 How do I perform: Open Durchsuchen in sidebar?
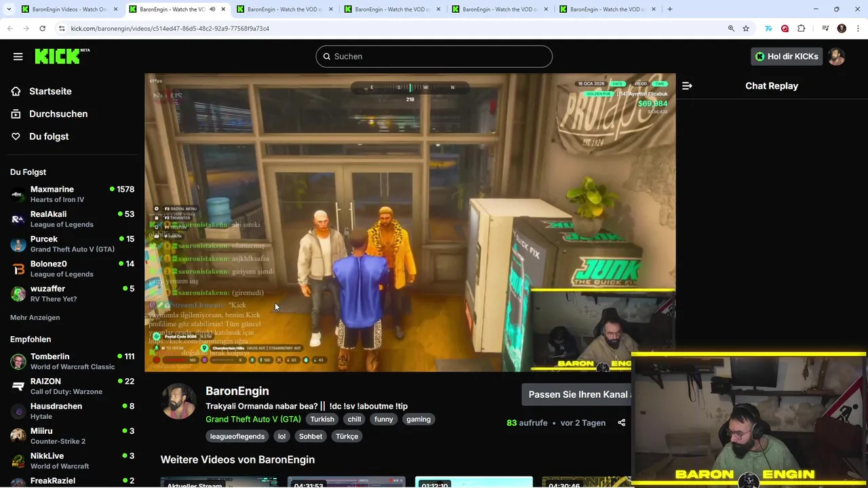click(x=58, y=114)
